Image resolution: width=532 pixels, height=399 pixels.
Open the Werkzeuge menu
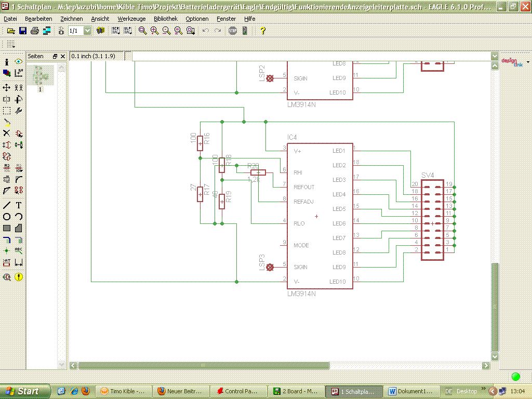click(x=131, y=19)
